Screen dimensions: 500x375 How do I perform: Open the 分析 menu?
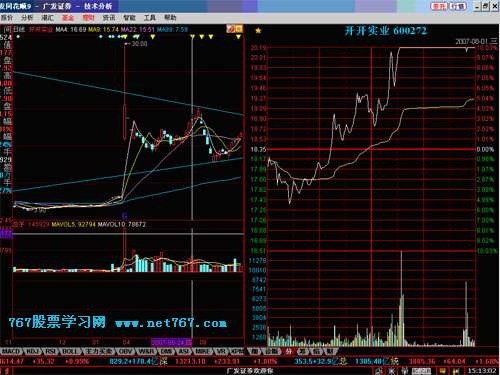pyautogui.click(x=27, y=18)
